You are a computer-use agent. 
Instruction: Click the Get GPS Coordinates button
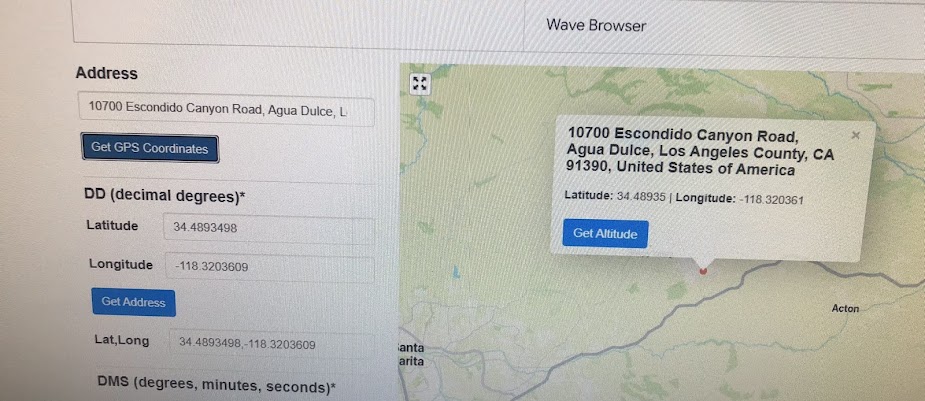tap(150, 149)
